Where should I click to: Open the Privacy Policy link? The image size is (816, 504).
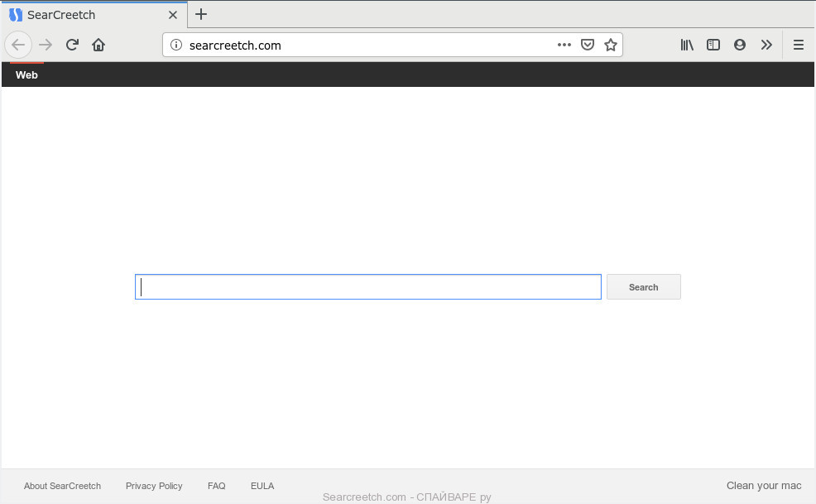click(x=154, y=486)
